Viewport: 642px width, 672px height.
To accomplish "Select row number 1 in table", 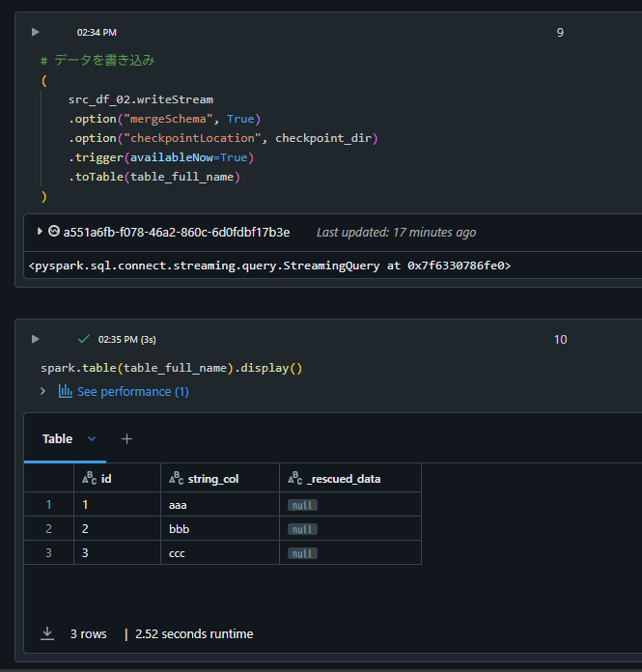I will pyautogui.click(x=49, y=504).
